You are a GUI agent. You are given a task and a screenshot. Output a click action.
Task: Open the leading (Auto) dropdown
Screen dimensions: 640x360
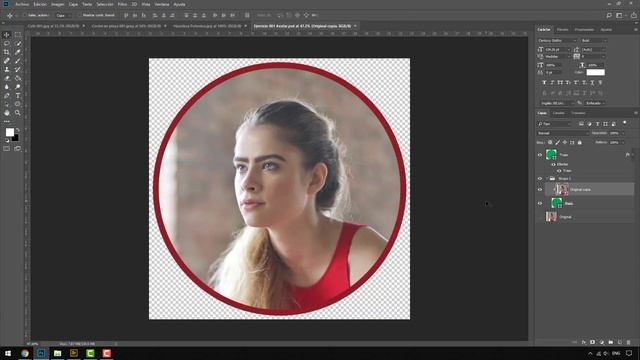[593, 49]
